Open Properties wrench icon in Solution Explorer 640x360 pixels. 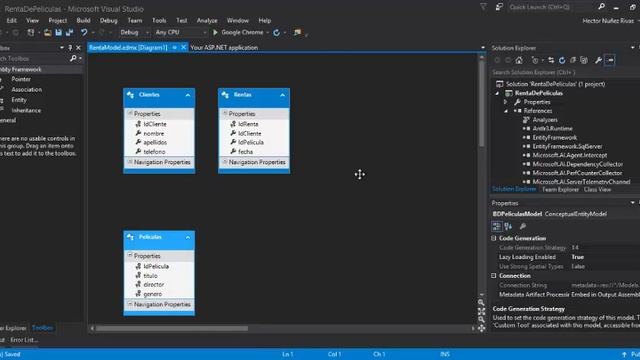(x=598, y=60)
